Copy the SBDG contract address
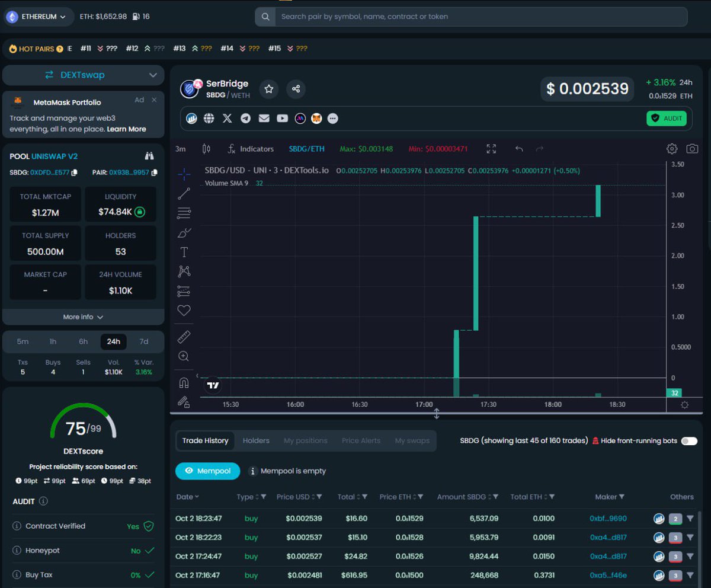711x588 pixels. (x=74, y=172)
